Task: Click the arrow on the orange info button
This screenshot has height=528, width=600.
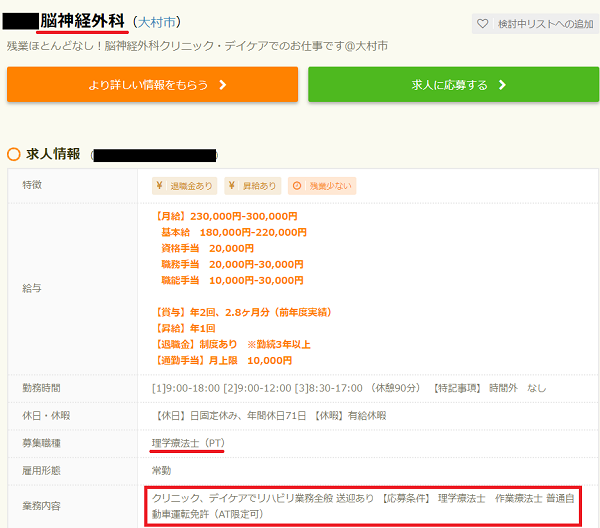Action: (222, 85)
